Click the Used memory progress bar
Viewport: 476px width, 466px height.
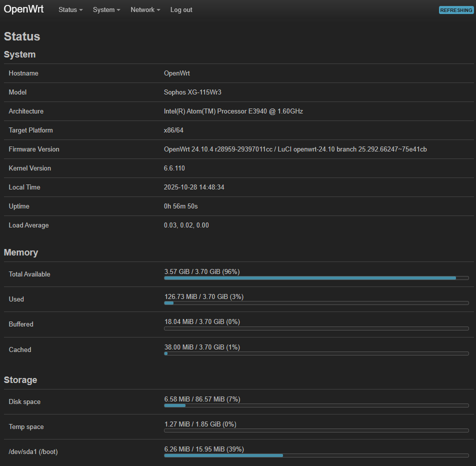(x=316, y=302)
